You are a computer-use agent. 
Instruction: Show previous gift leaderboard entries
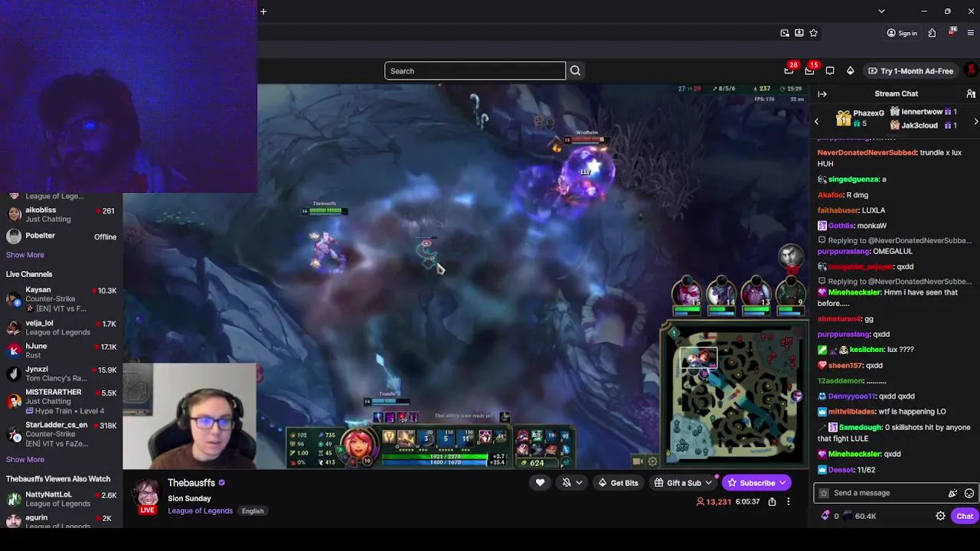pyautogui.click(x=816, y=122)
